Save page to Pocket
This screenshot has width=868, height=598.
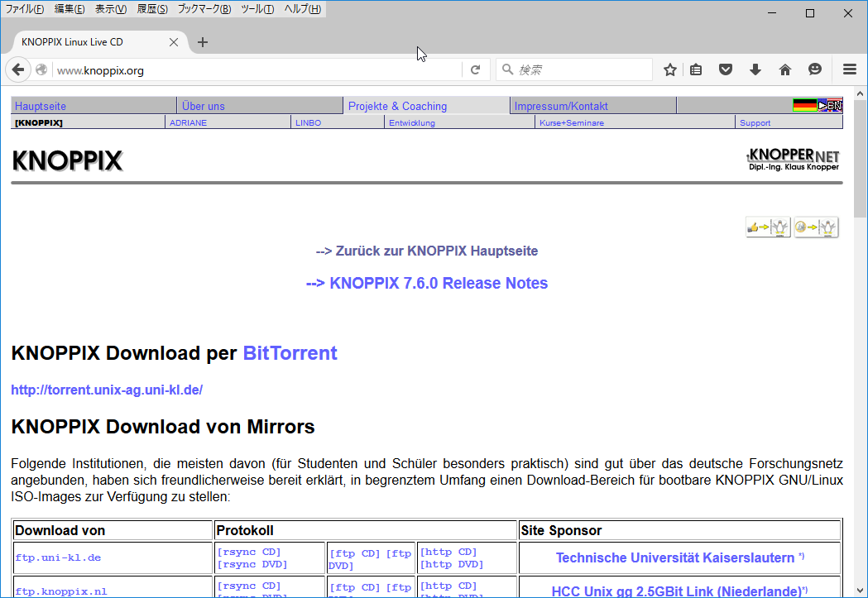[726, 69]
